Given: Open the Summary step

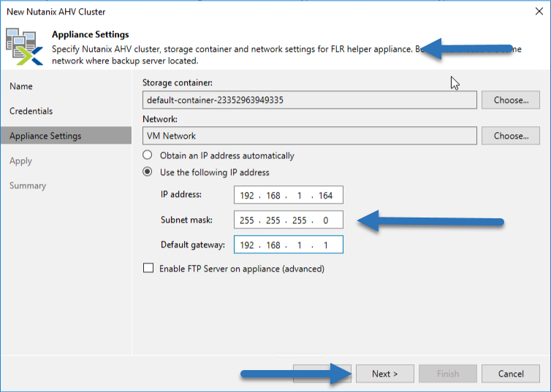Looking at the screenshot, I should [x=28, y=185].
